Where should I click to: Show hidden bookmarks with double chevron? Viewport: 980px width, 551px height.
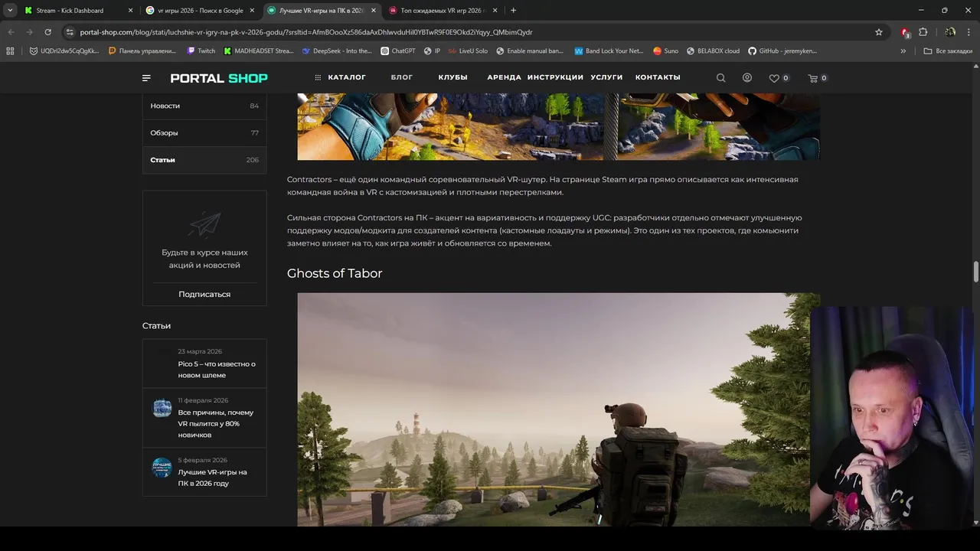click(x=903, y=51)
